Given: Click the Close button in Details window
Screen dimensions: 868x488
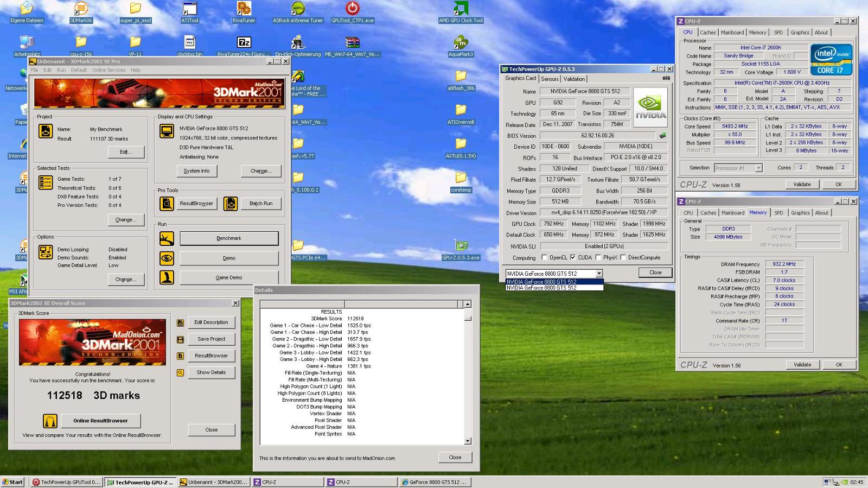Looking at the screenshot, I should click(x=455, y=458).
